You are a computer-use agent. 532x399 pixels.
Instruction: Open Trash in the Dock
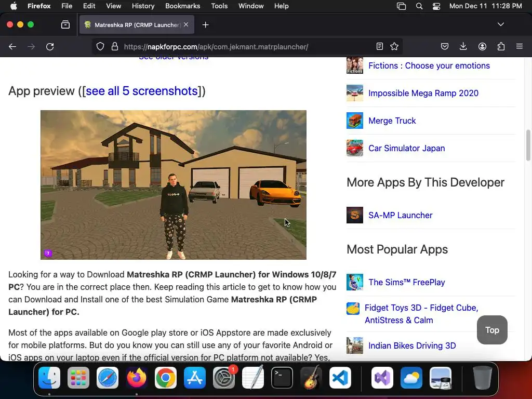[x=483, y=378]
